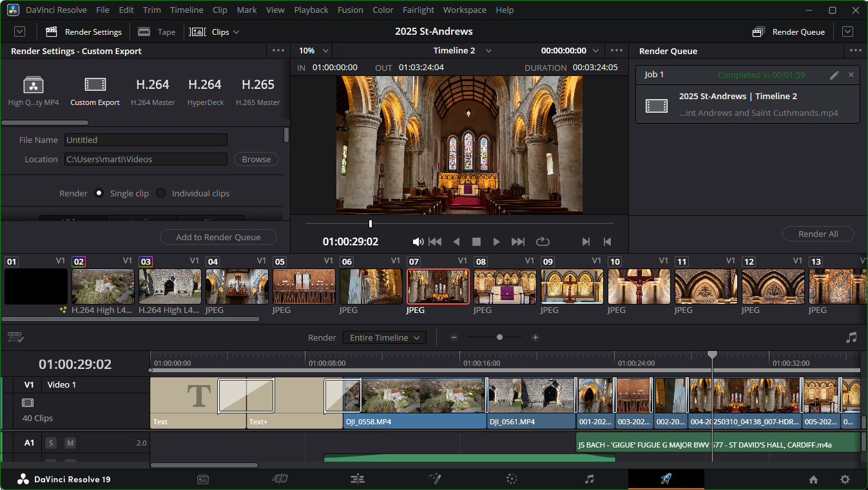Open timeline view options icon
Screen dimensions: 868x490
pos(15,337)
